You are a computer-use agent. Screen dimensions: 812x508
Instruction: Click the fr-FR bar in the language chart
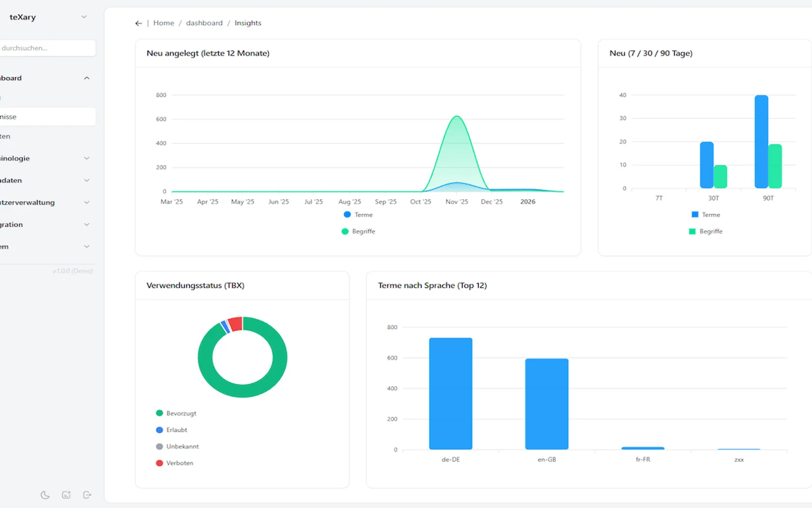pos(643,448)
